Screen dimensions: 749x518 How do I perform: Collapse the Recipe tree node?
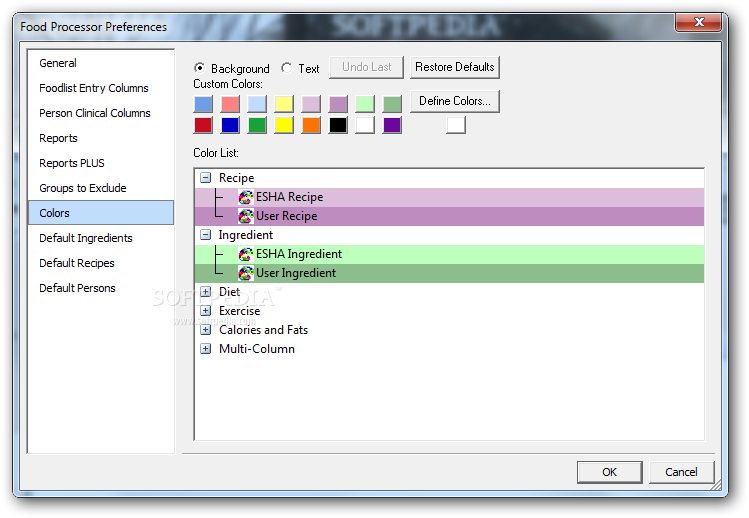(x=205, y=178)
